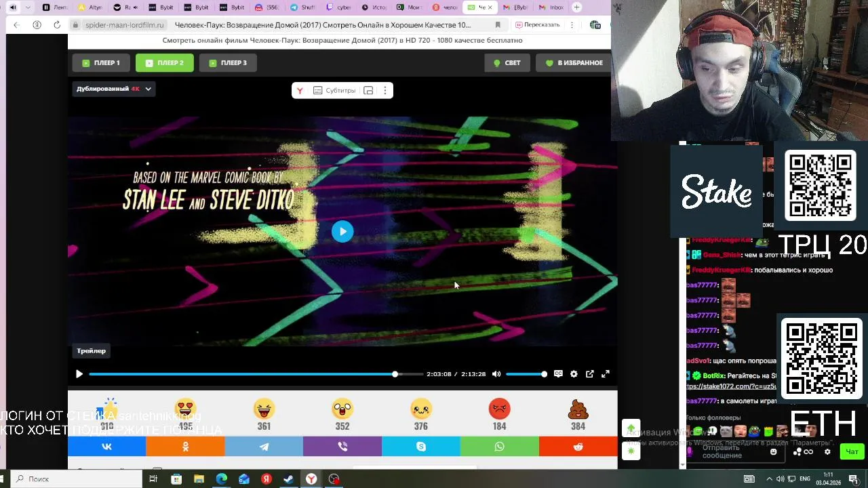Select the Плеер 2 tab

[x=165, y=63]
